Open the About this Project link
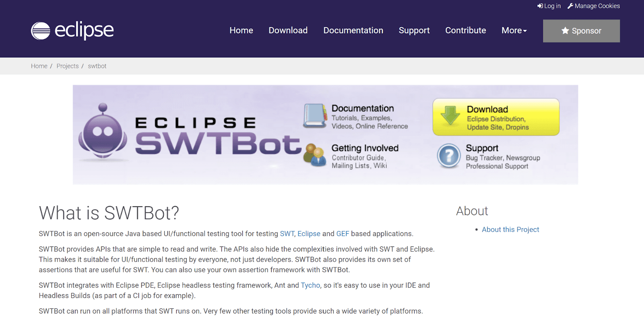Viewport: 644px width, 318px height. pyautogui.click(x=510, y=230)
